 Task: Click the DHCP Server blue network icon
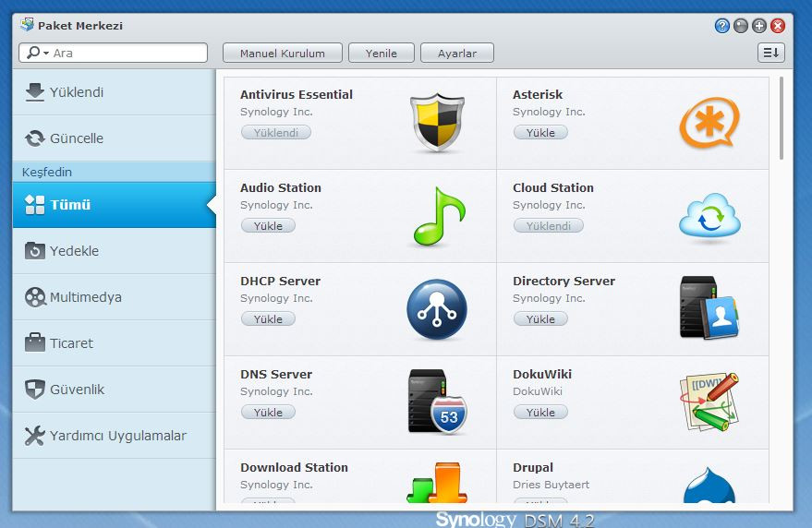(x=437, y=309)
